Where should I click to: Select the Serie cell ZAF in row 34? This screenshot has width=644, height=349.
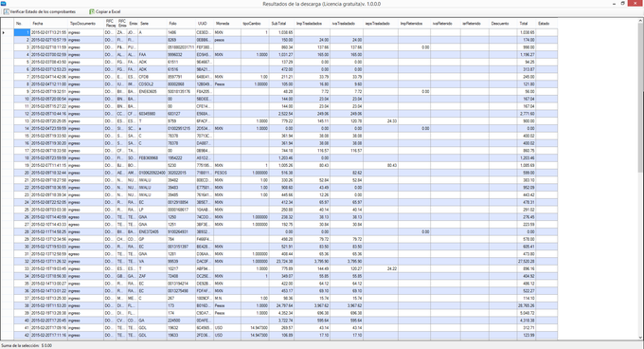[x=152, y=276]
